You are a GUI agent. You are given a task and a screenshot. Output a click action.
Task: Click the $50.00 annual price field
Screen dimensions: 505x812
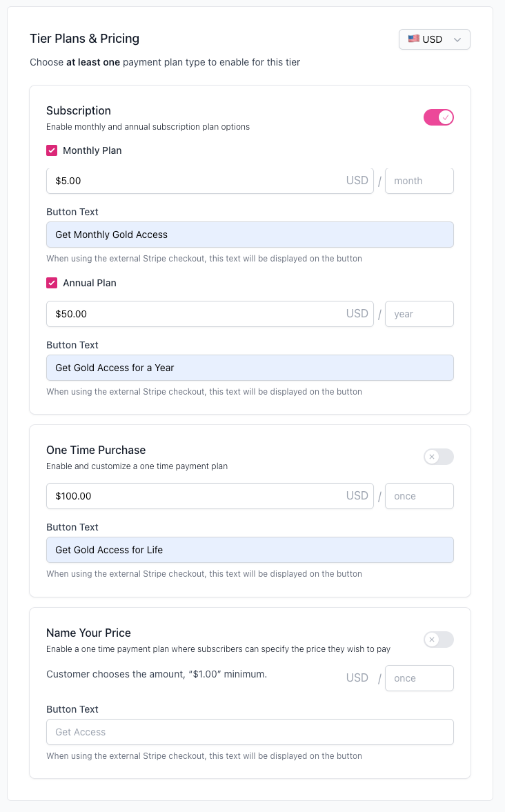tap(207, 313)
